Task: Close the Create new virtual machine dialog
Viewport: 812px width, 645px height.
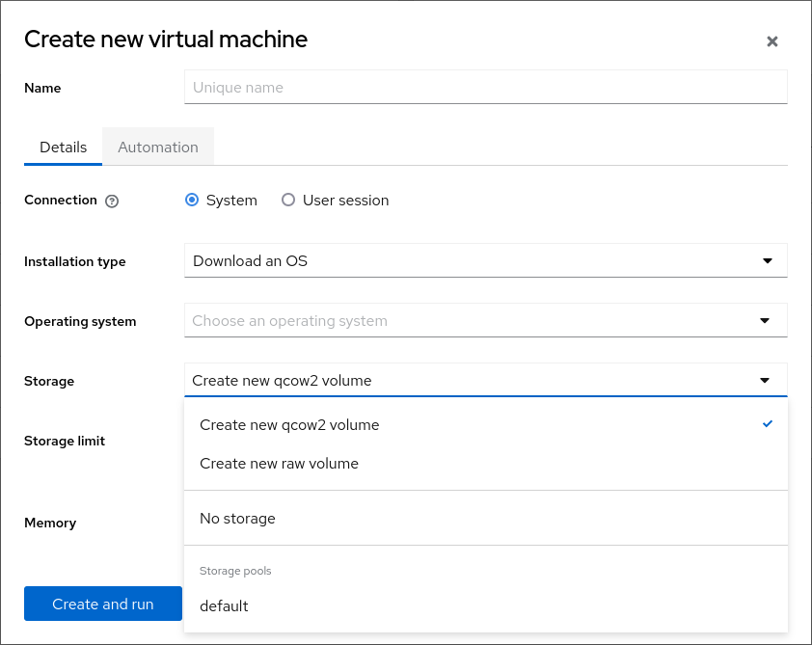Action: (x=771, y=41)
